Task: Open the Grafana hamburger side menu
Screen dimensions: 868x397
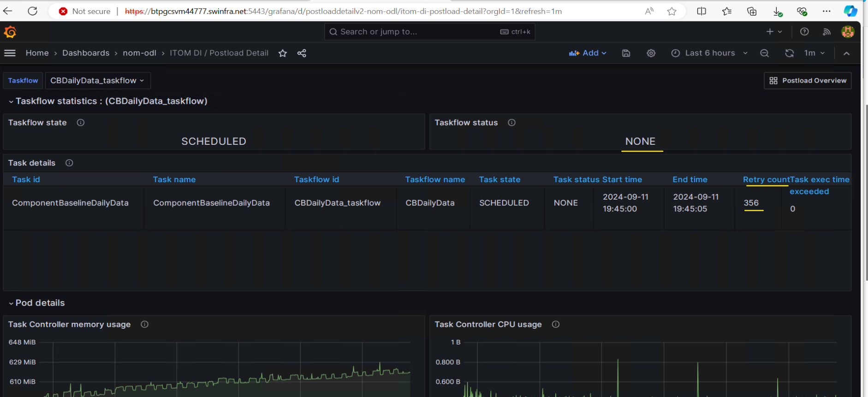Action: coord(10,53)
